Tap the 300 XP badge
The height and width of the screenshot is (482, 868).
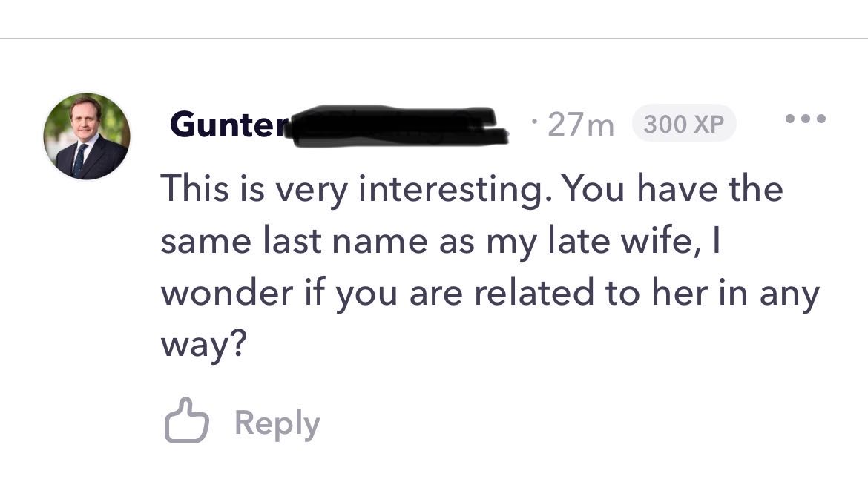(x=683, y=125)
